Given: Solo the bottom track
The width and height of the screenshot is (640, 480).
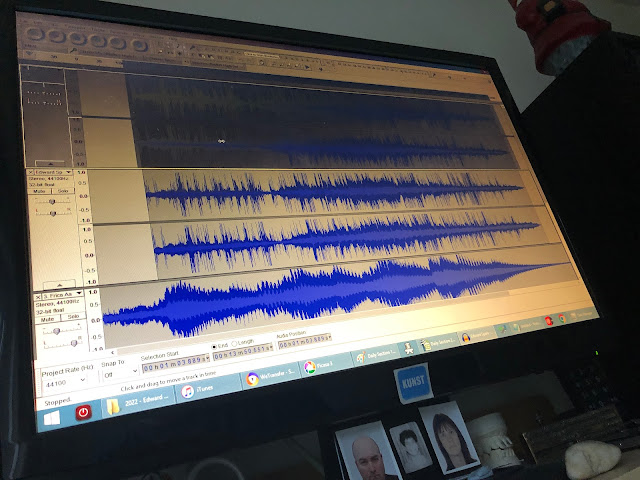Looking at the screenshot, I should pos(73,317).
